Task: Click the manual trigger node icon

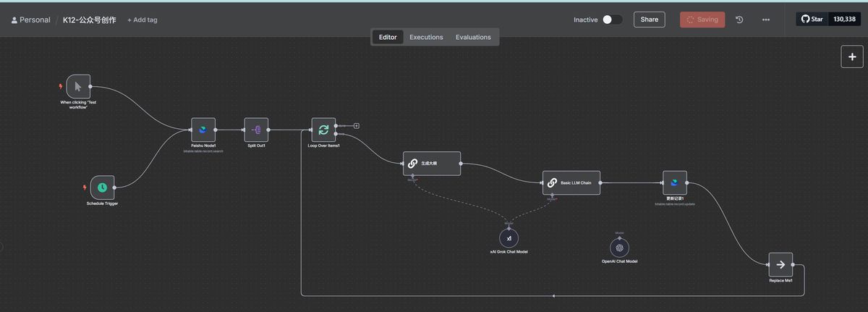Action: coord(78,86)
